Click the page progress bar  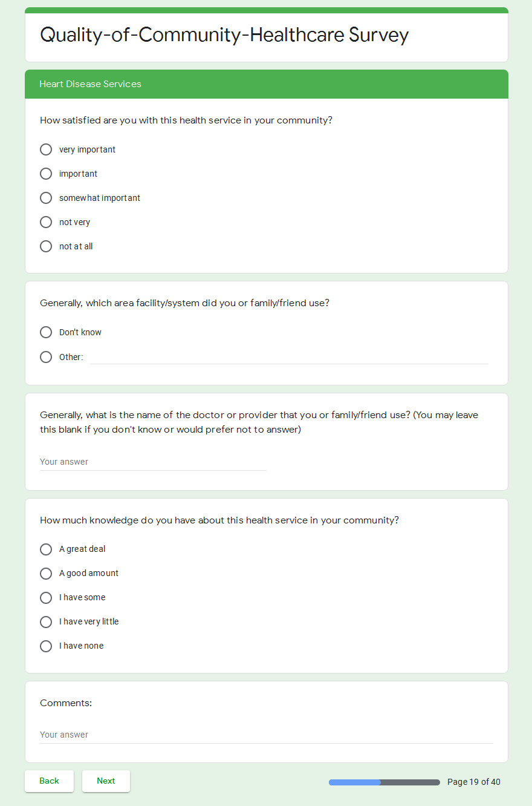click(384, 782)
